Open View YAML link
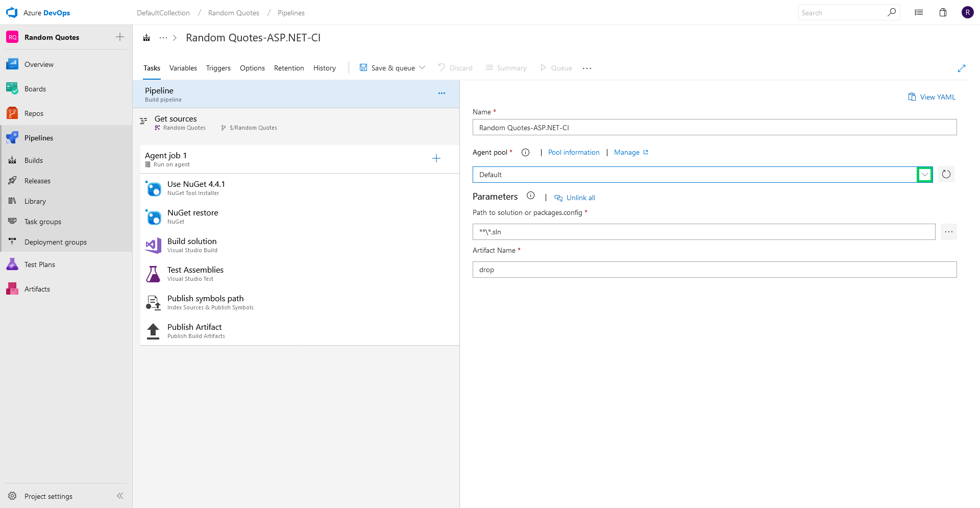The image size is (980, 508). point(932,97)
